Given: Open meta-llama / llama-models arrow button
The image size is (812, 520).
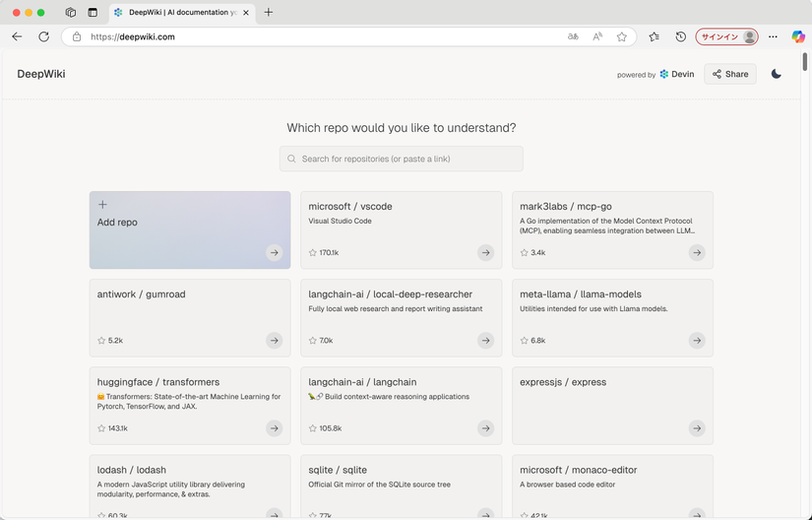Looking at the screenshot, I should (x=697, y=341).
